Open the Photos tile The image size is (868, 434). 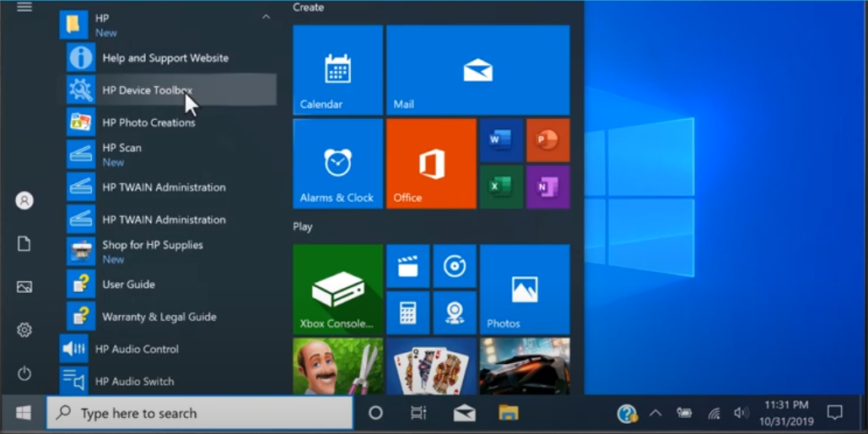525,290
